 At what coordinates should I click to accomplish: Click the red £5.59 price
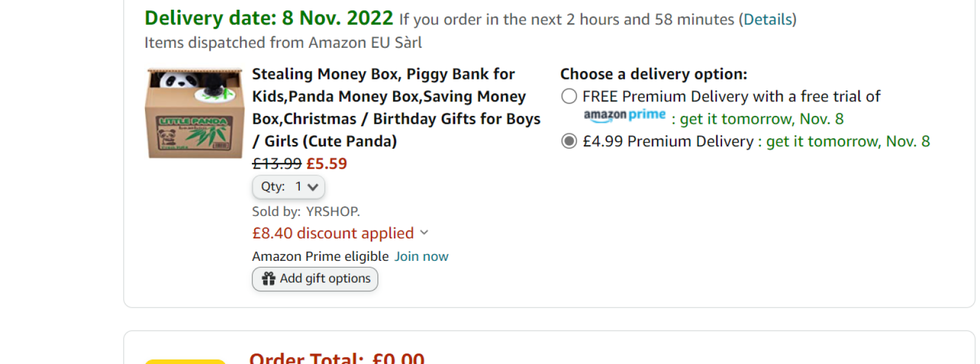click(x=326, y=164)
